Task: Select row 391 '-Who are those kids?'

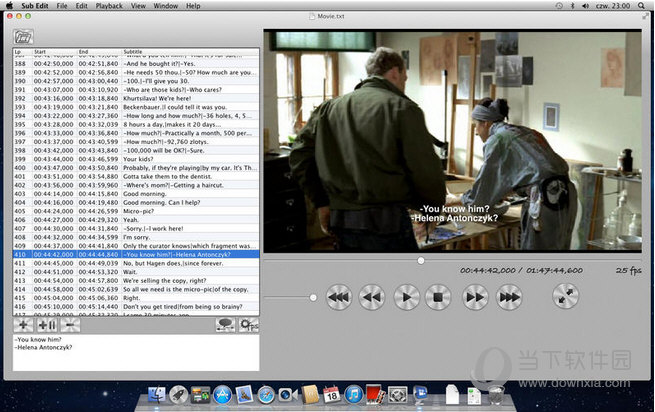Action: 136,89
